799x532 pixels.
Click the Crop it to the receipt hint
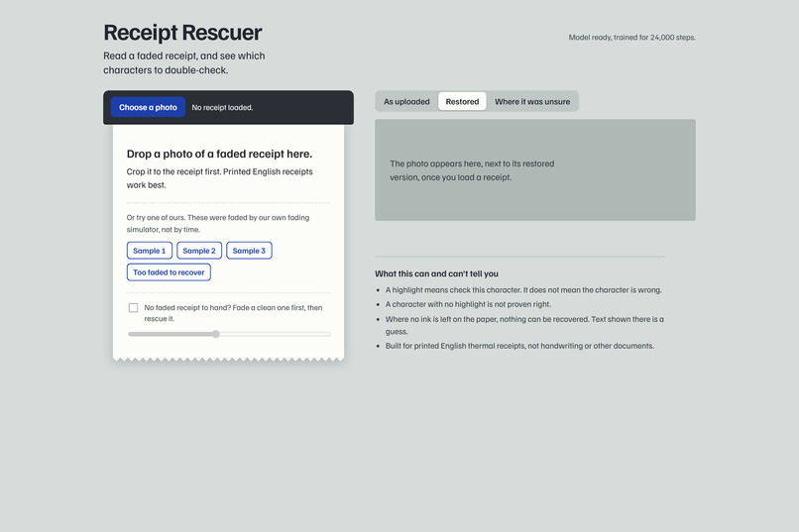tap(220, 178)
